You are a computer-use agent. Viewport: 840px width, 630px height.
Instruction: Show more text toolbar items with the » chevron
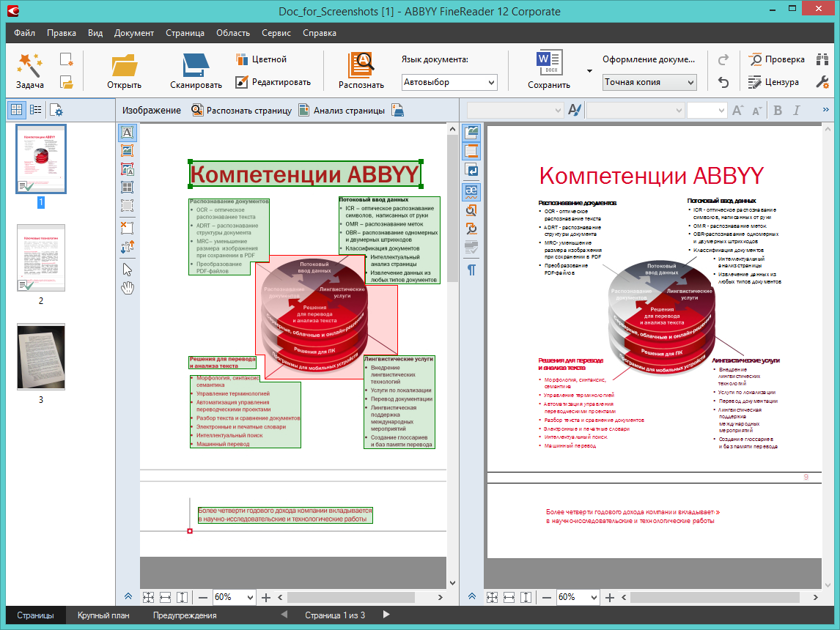pyautogui.click(x=825, y=110)
